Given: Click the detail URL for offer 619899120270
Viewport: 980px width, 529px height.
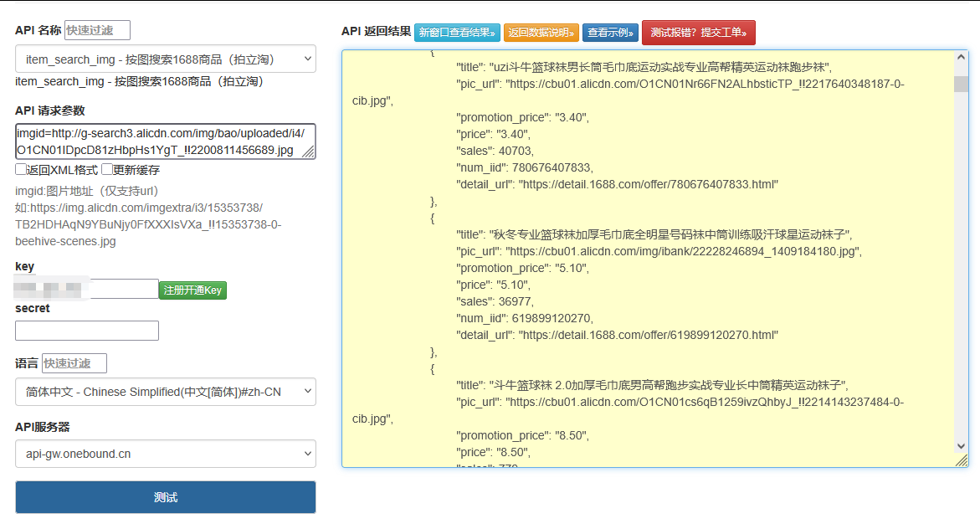Looking at the screenshot, I should [x=649, y=335].
